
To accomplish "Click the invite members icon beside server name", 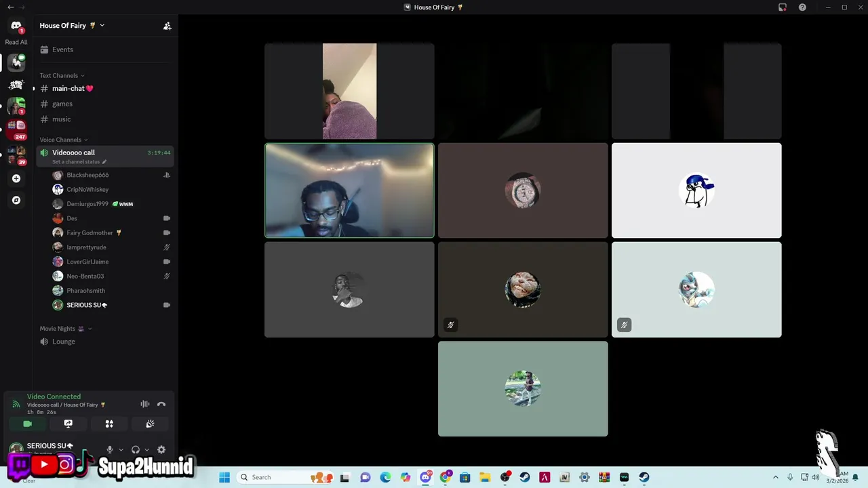I will pos(167,26).
